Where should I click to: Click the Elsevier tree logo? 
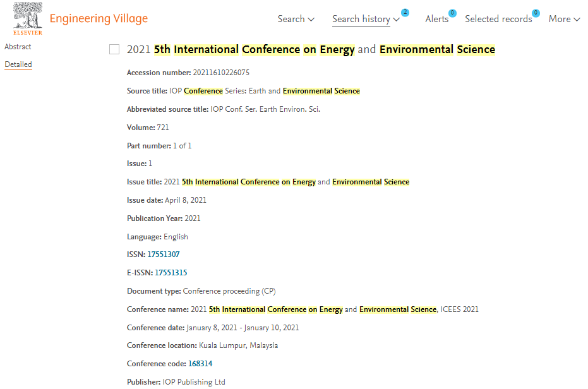(28, 18)
